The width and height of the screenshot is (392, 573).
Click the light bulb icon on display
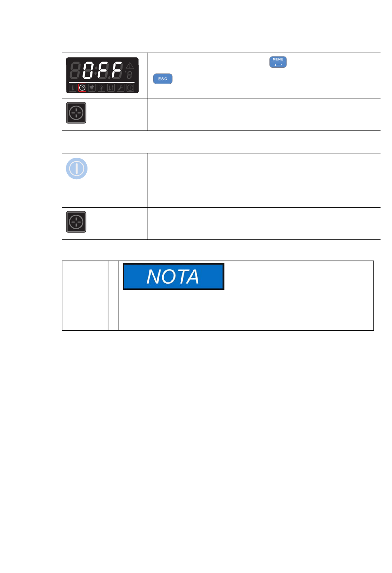102,88
